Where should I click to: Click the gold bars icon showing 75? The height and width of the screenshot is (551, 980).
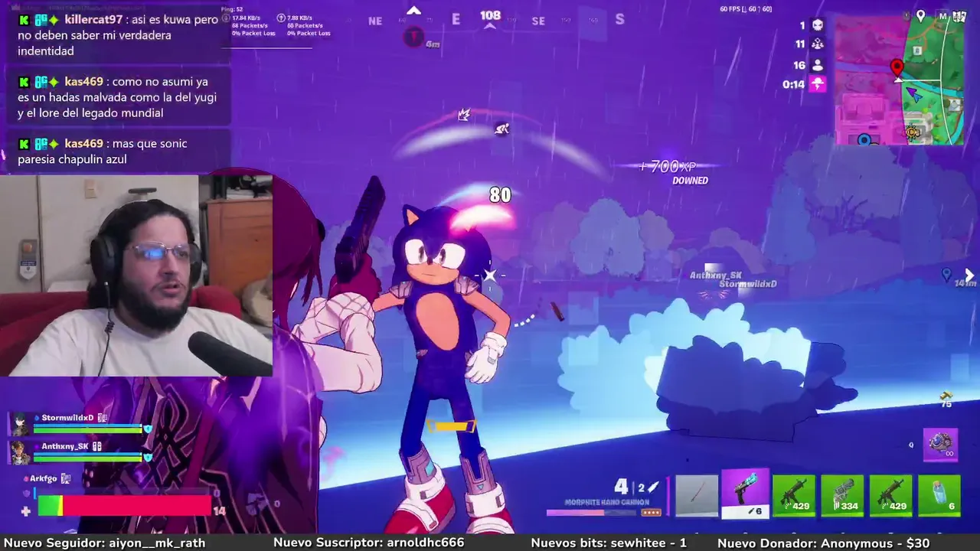(946, 396)
